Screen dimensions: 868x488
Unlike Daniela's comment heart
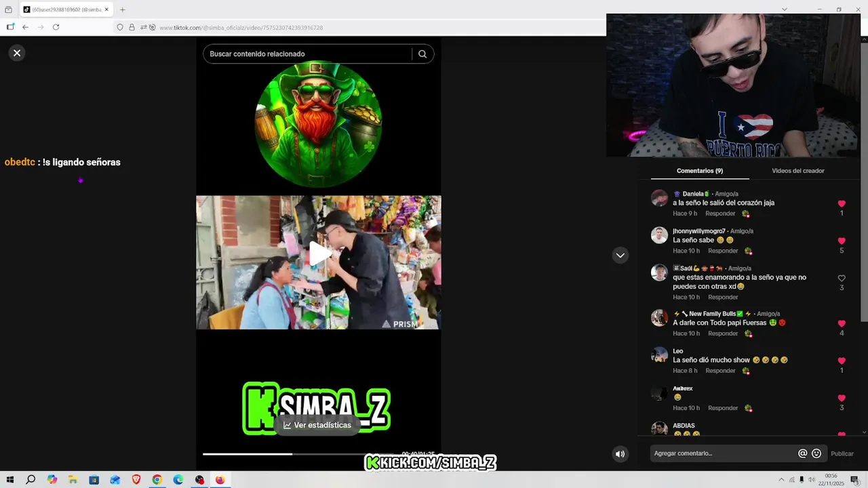(842, 203)
